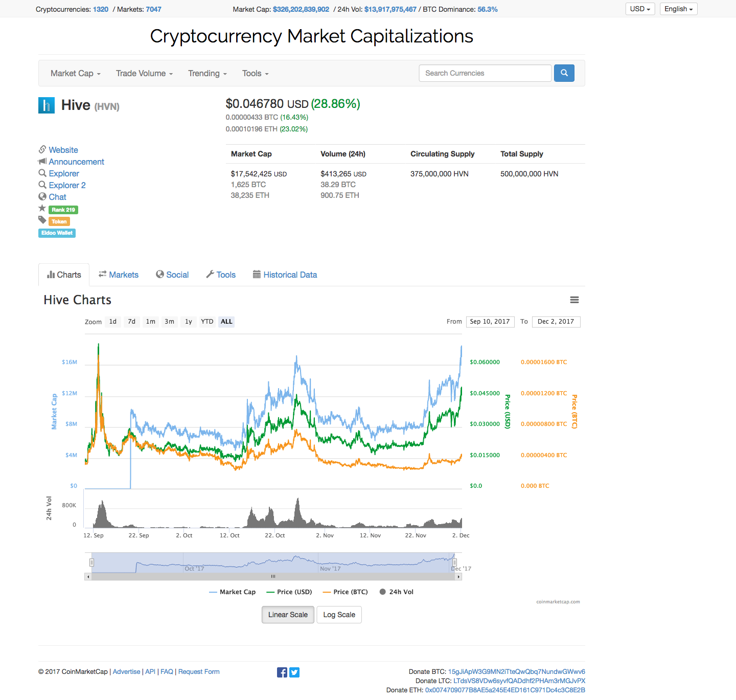This screenshot has width=736, height=700.
Task: Switch to the Social tab
Action: (172, 275)
